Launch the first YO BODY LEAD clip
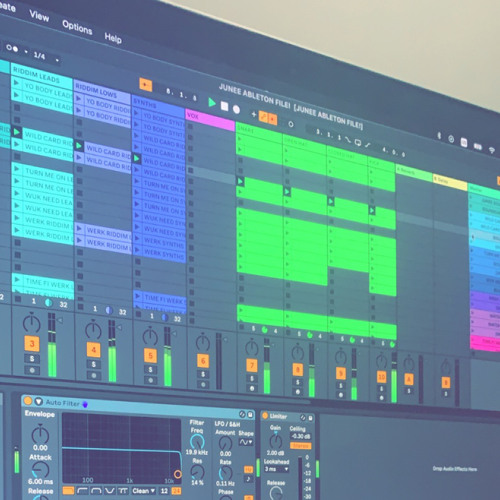The image size is (500, 500). click(x=16, y=82)
